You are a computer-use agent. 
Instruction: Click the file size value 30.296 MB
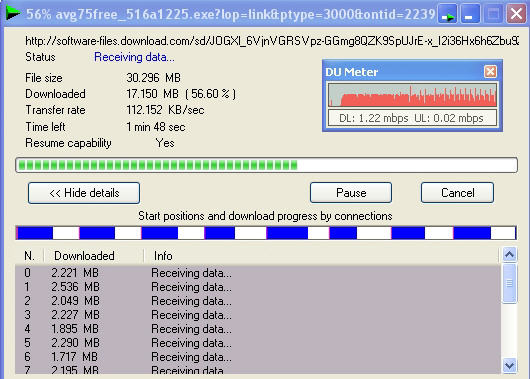[153, 78]
